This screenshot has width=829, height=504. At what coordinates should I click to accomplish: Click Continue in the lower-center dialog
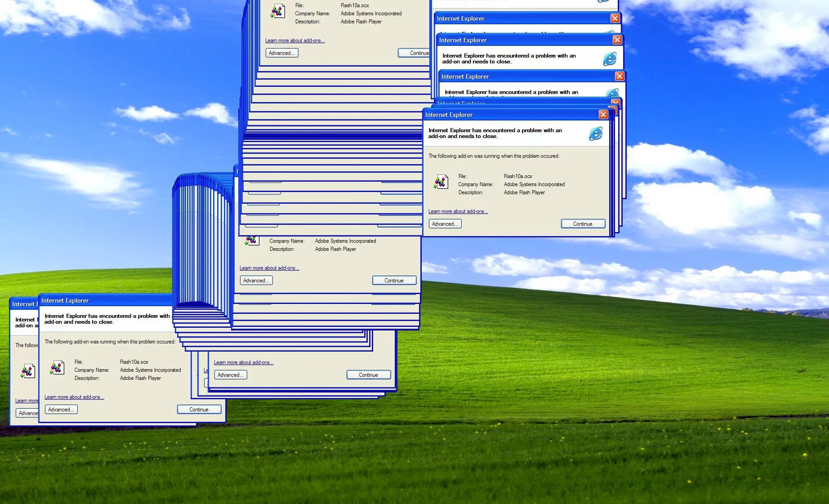369,375
